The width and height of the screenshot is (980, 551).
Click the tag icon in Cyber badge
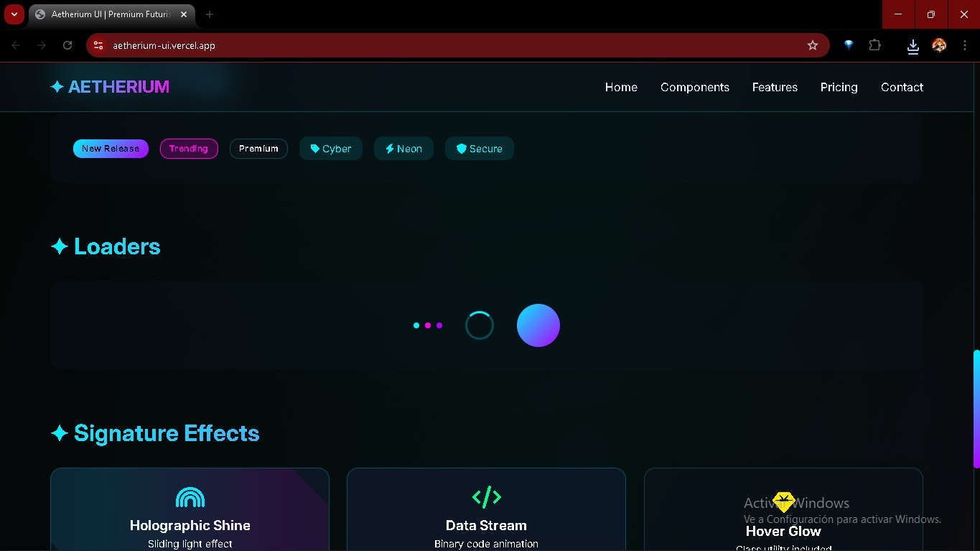pos(314,149)
